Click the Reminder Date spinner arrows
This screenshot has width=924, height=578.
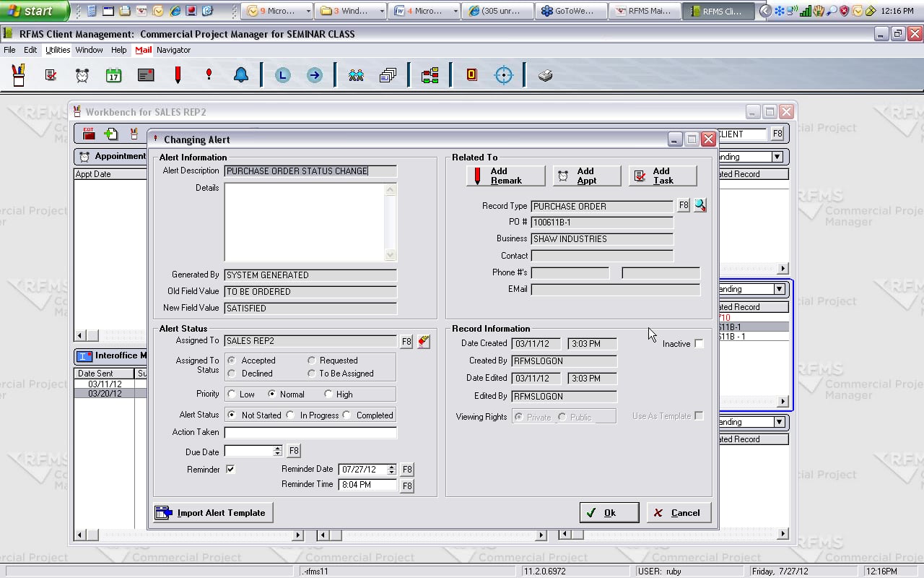392,470
